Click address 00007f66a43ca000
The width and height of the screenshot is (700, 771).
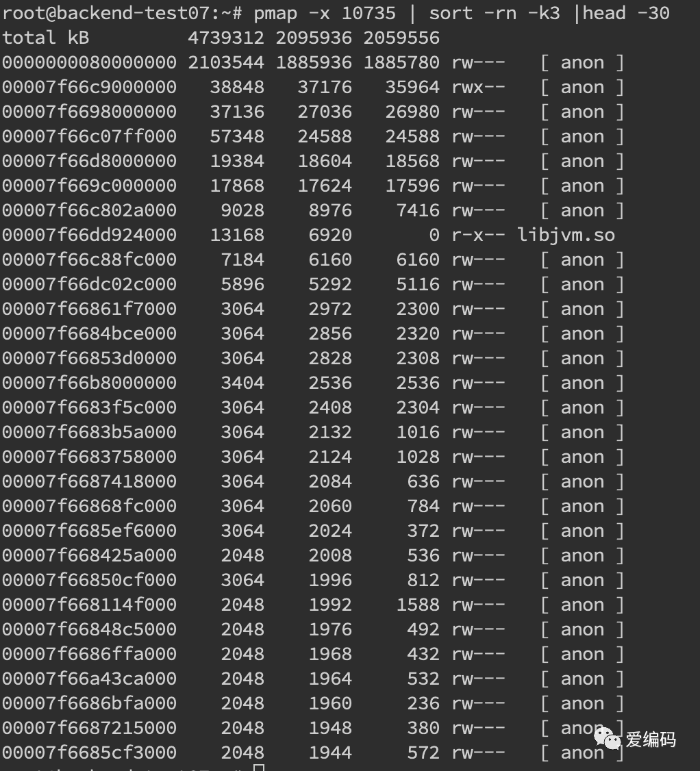point(89,679)
